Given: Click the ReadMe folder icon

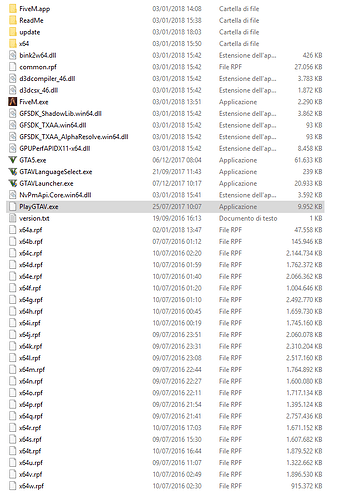Looking at the screenshot, I should tap(12, 20).
